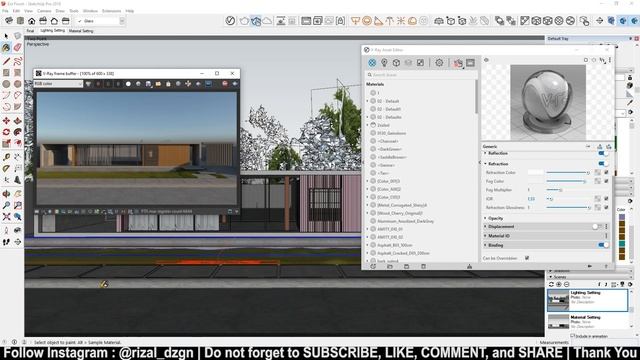
Task: Click the Make Component tool icon
Action: [x=17, y=36]
